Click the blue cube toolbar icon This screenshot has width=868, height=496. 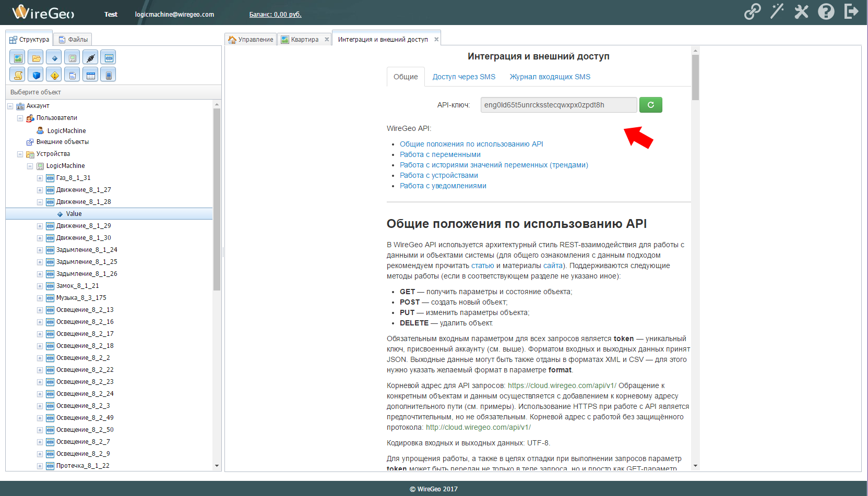(36, 75)
